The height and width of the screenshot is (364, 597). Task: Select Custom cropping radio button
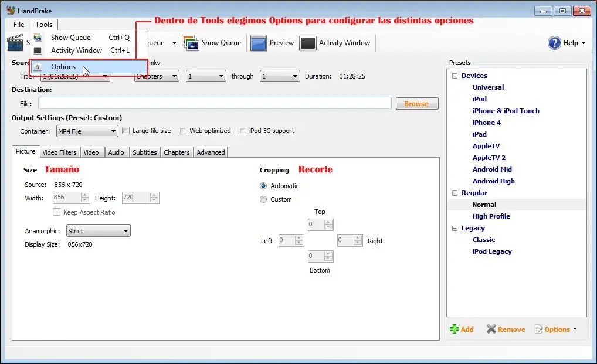[263, 199]
